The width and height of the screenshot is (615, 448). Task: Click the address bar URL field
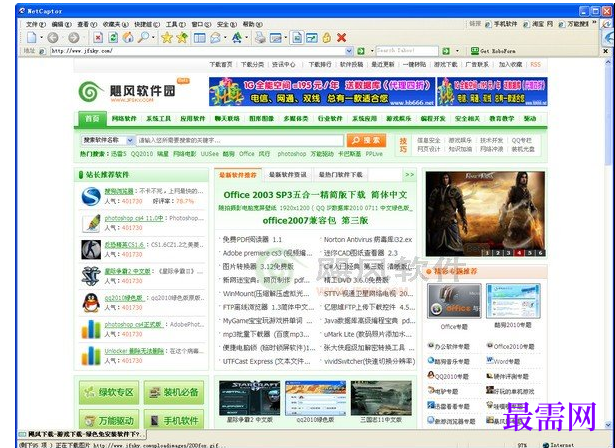tap(198, 51)
